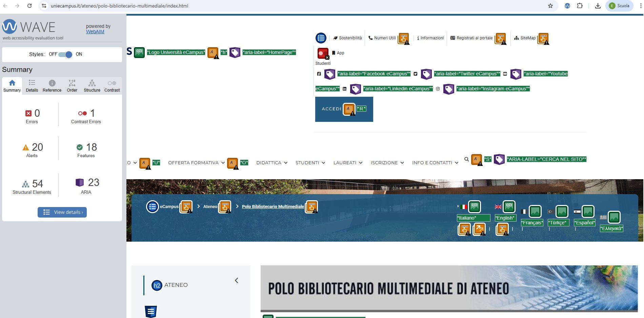Switch to the Contrast tab
The height and width of the screenshot is (318, 644).
[x=112, y=86]
